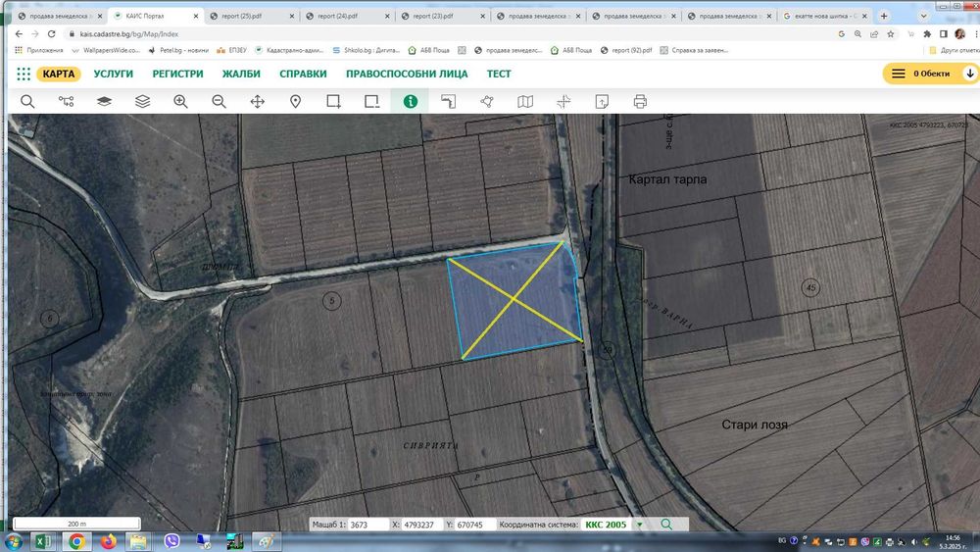Click the location pin marker tool

[x=295, y=101]
